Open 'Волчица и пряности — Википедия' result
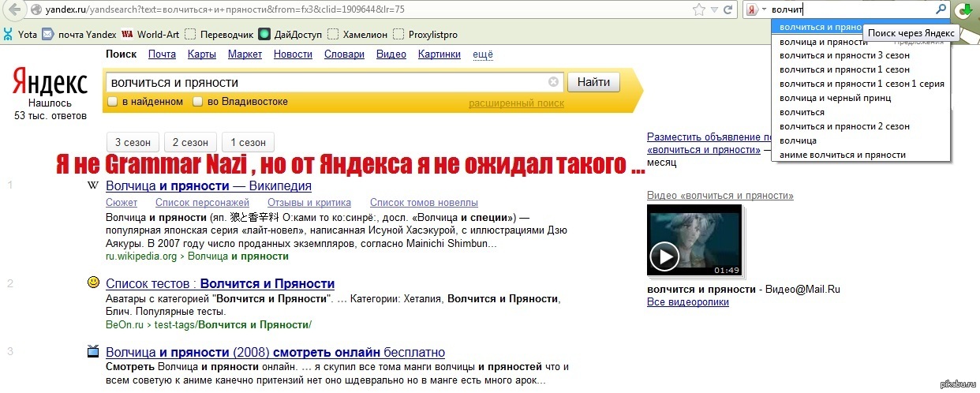The height and width of the screenshot is (393, 980). click(x=208, y=186)
